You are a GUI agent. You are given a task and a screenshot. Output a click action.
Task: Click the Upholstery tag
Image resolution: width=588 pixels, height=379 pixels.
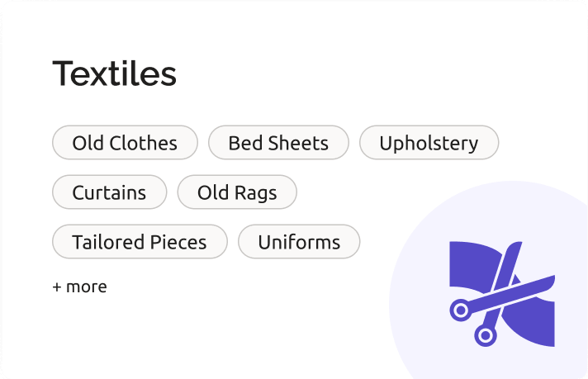429,143
